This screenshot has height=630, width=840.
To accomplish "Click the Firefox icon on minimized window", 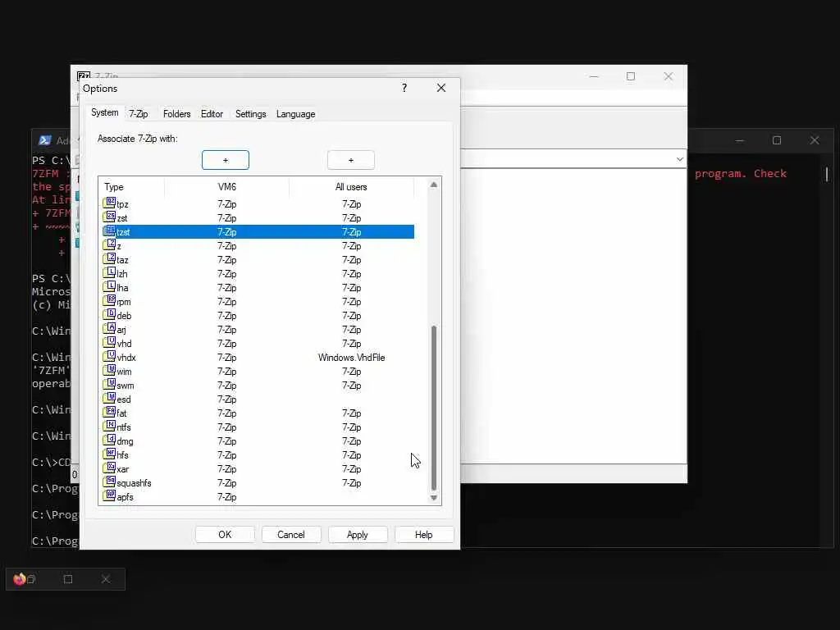I will click(20, 579).
